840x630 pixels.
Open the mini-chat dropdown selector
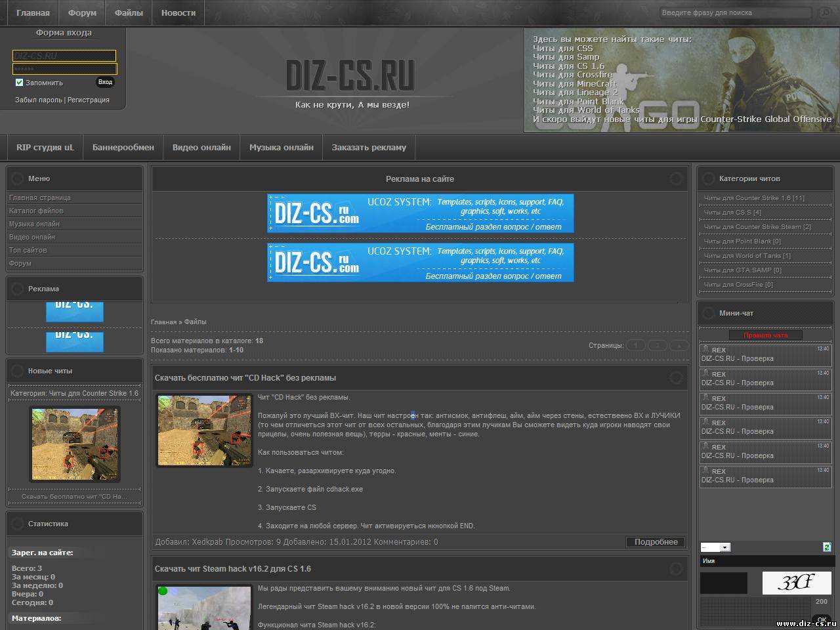715,547
